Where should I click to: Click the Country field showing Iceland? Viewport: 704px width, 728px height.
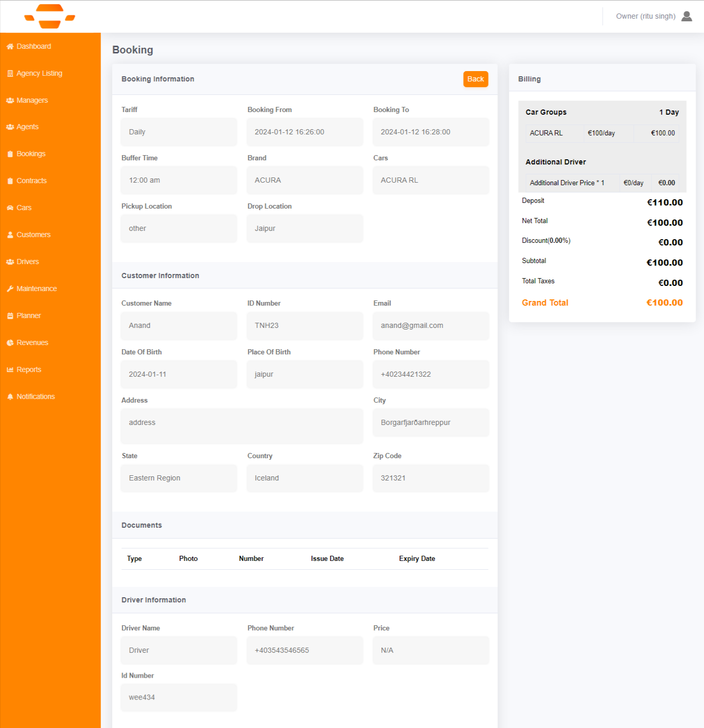[x=305, y=478]
